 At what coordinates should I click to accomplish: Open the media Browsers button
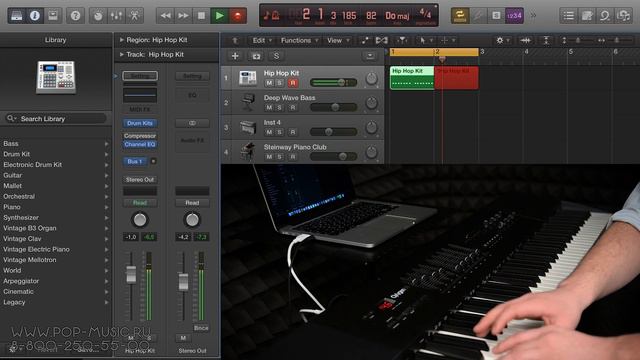(x=623, y=16)
